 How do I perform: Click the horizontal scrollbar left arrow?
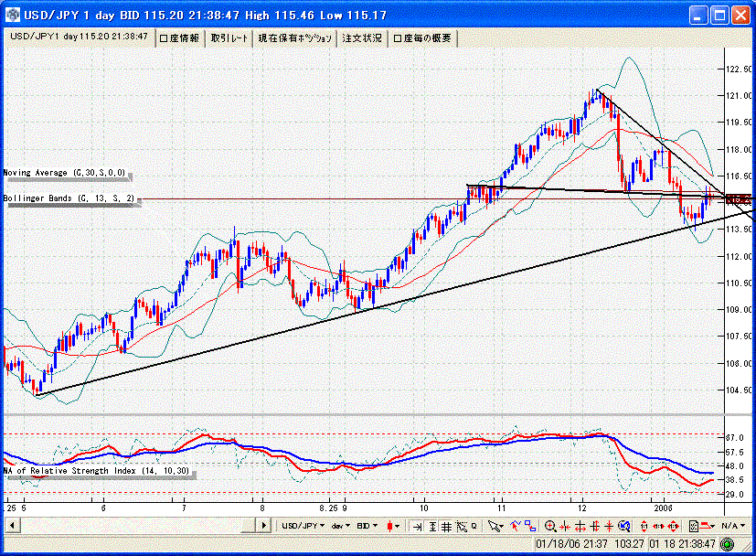[x=12, y=526]
